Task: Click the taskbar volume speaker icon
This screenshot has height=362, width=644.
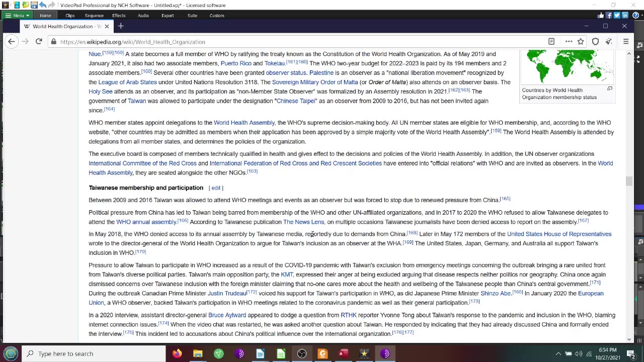Action: [579, 353]
